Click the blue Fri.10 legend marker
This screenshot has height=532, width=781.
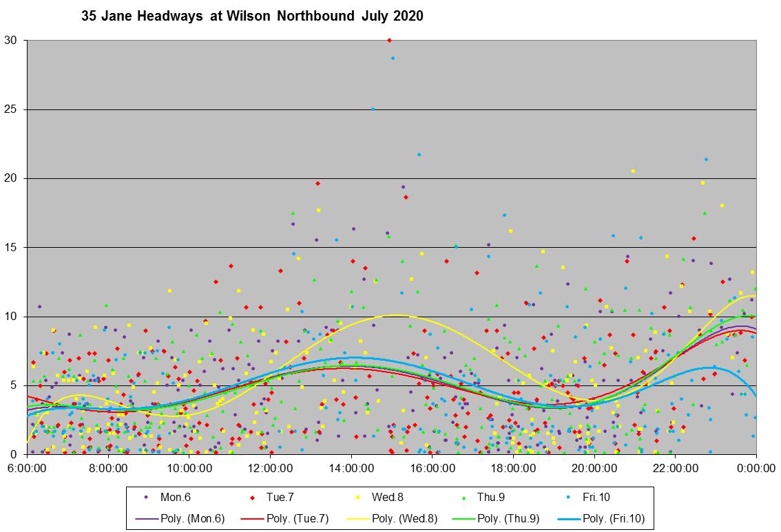tap(571, 497)
